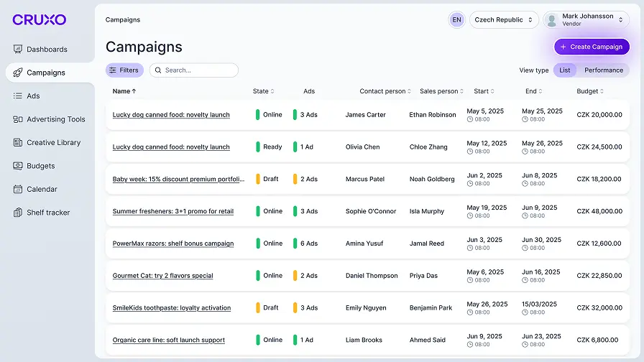
Task: Click into the Search input field
Action: tap(198, 70)
